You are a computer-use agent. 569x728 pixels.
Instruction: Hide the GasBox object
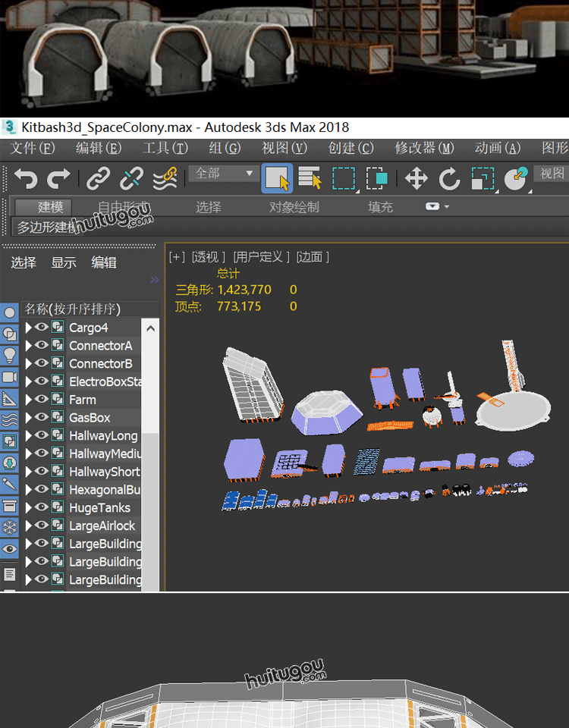(x=42, y=417)
